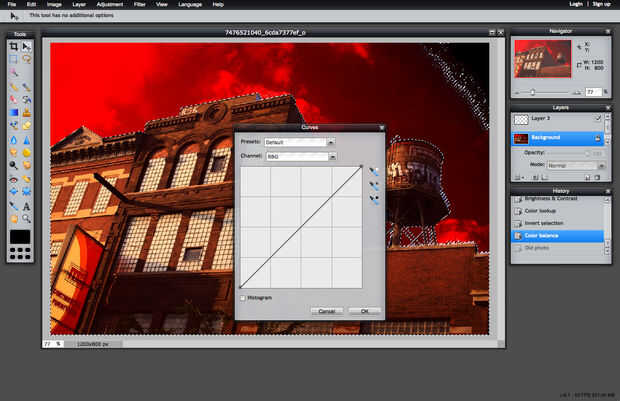Pick the white point eyedropper in Curves

[x=374, y=172]
